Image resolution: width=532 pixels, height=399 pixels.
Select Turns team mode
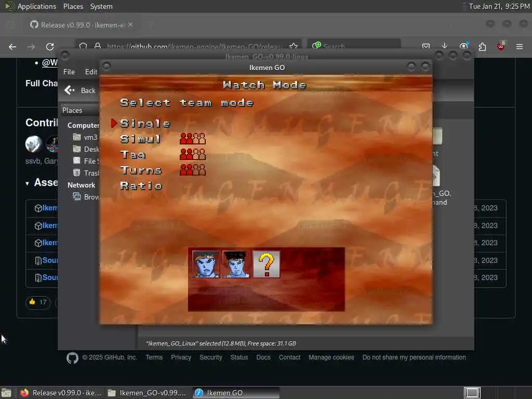pyautogui.click(x=141, y=170)
